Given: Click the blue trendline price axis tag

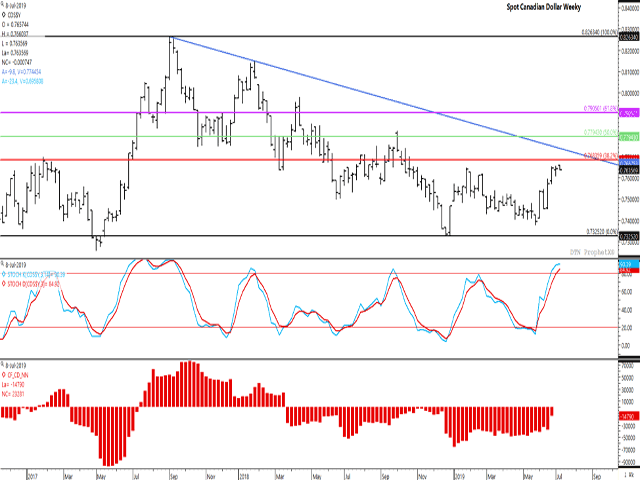Looking at the screenshot, I should point(629,162).
